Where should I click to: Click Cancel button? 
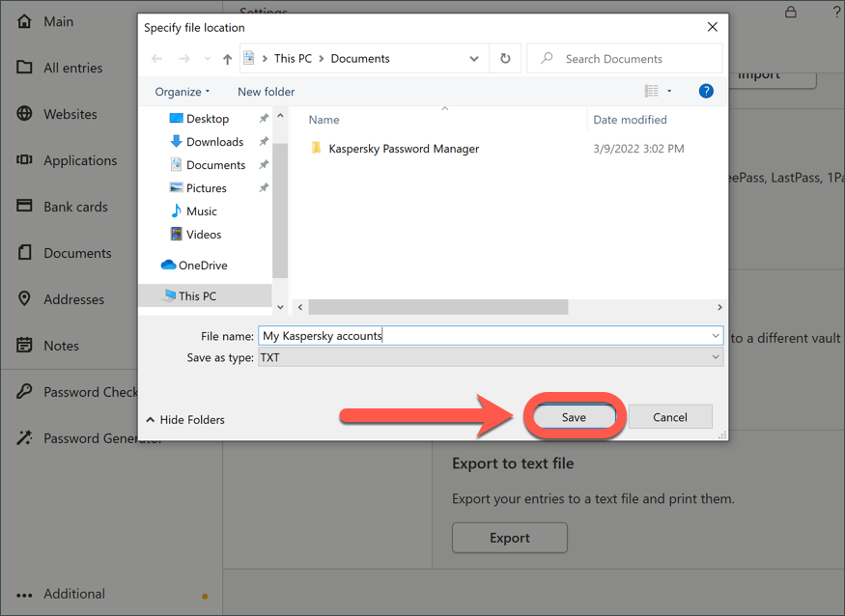coord(670,417)
